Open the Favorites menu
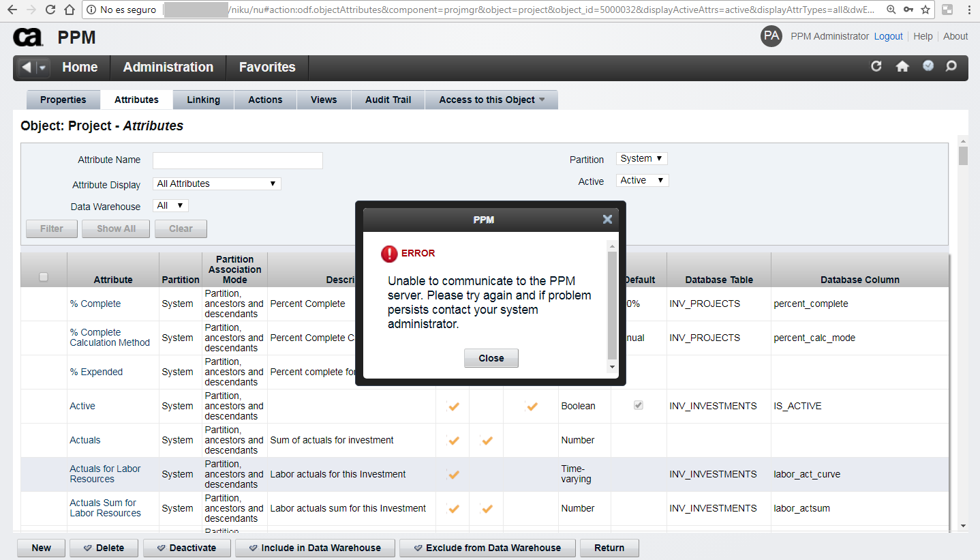The height and width of the screenshot is (560, 980). [x=267, y=68]
